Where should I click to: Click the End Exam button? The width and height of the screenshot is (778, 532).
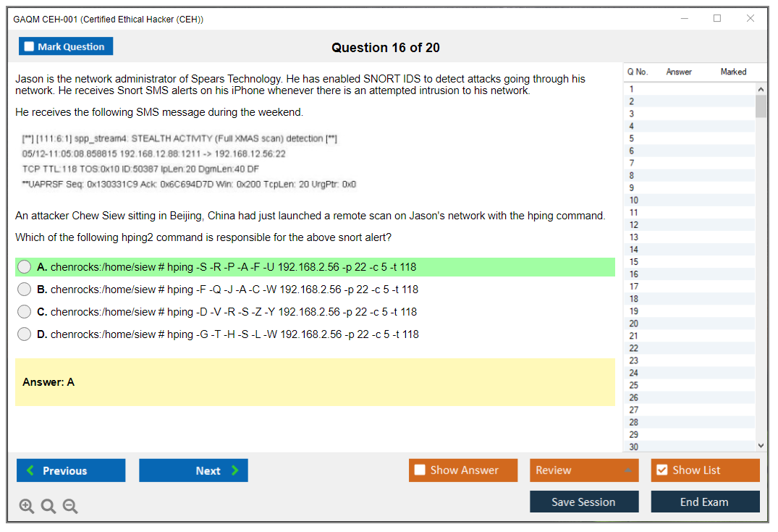(x=705, y=502)
